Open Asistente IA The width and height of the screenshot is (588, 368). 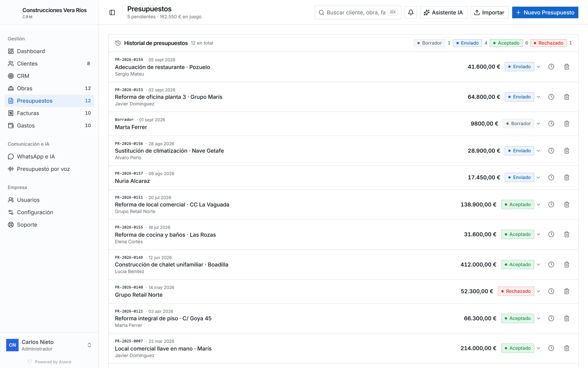[x=443, y=12]
